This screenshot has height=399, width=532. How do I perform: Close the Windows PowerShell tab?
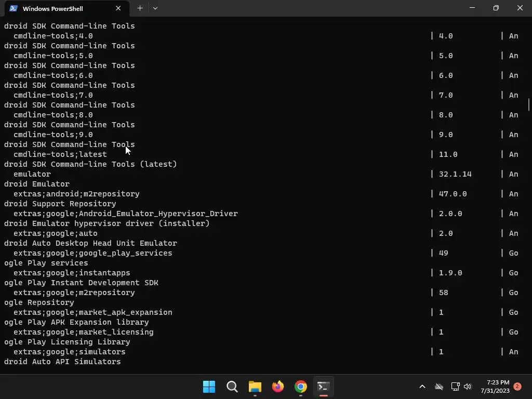pos(118,8)
